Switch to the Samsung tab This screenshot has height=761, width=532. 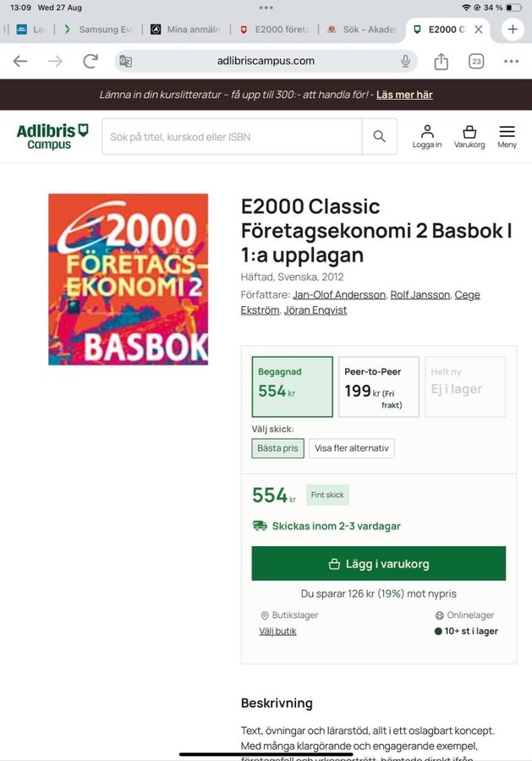[x=100, y=30]
